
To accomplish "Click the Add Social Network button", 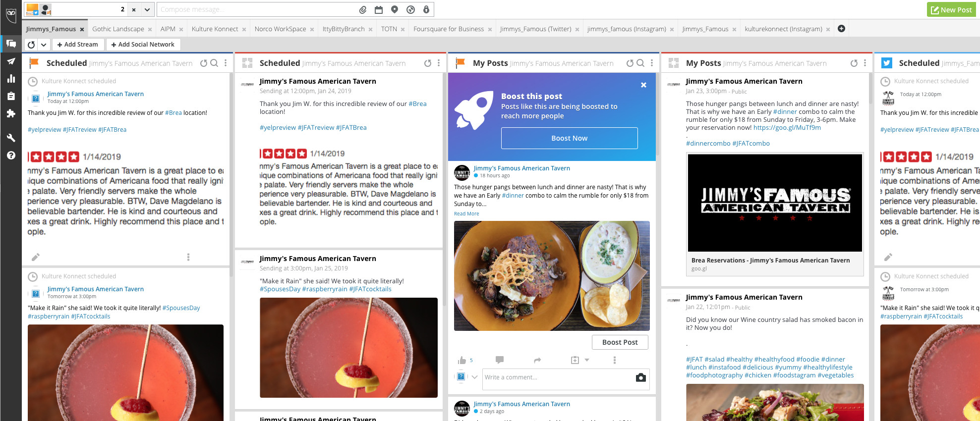I will 143,45.
